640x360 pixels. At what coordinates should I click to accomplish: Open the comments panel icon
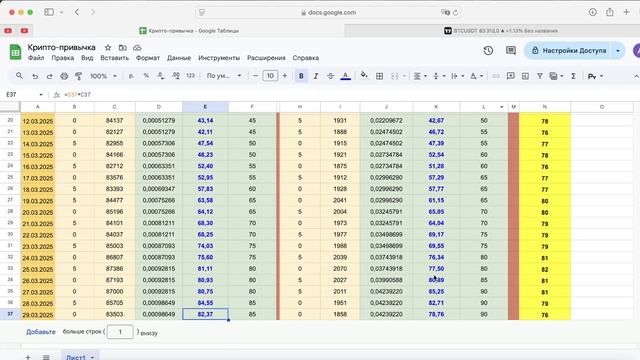[x=511, y=51]
